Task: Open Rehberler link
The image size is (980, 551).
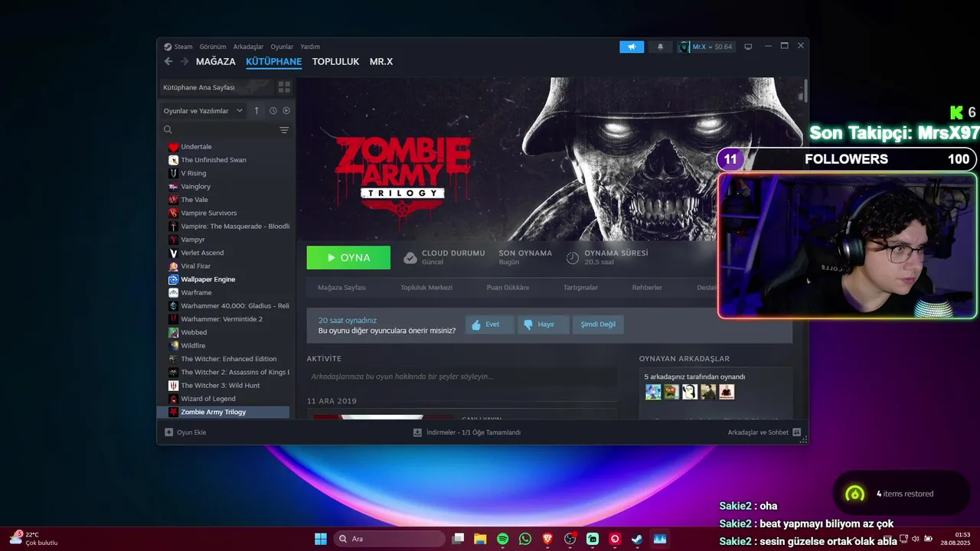Action: click(x=647, y=288)
